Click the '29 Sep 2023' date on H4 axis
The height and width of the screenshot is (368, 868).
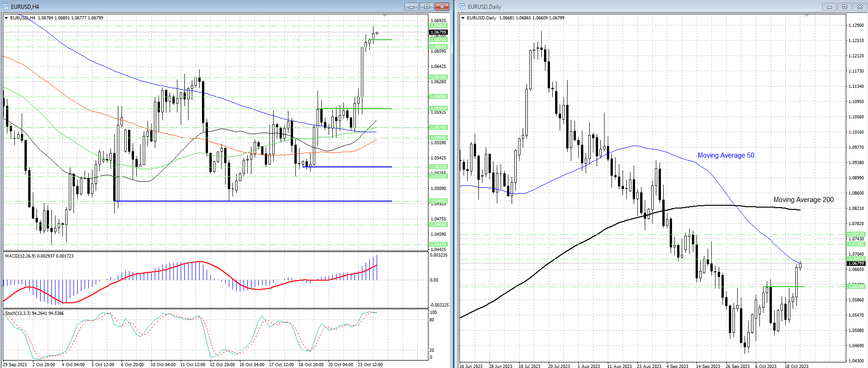(x=15, y=365)
